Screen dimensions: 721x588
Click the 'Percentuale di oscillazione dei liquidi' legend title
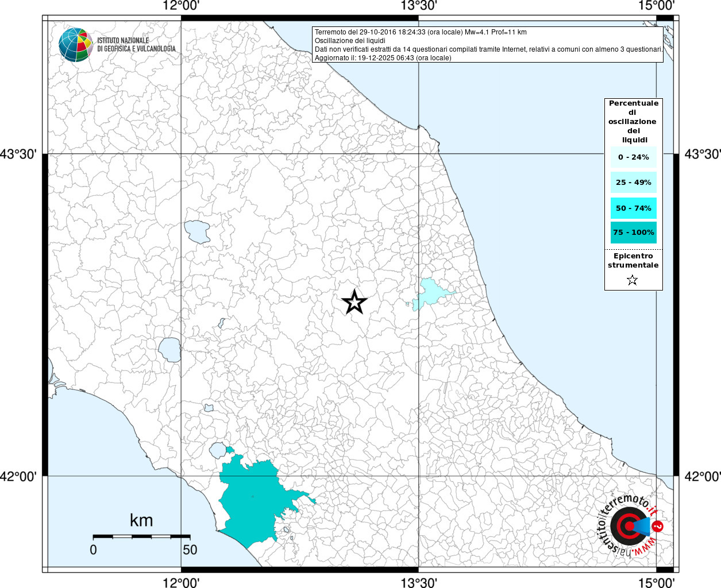[x=633, y=122]
